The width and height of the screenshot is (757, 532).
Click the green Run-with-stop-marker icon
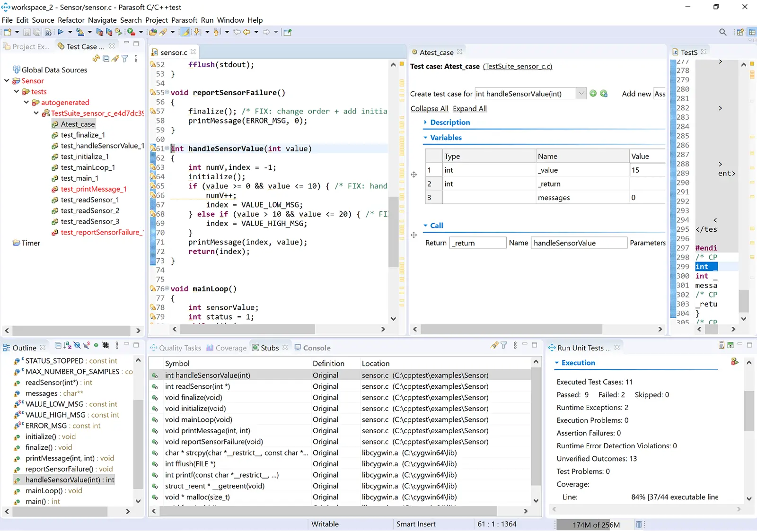[x=131, y=32]
